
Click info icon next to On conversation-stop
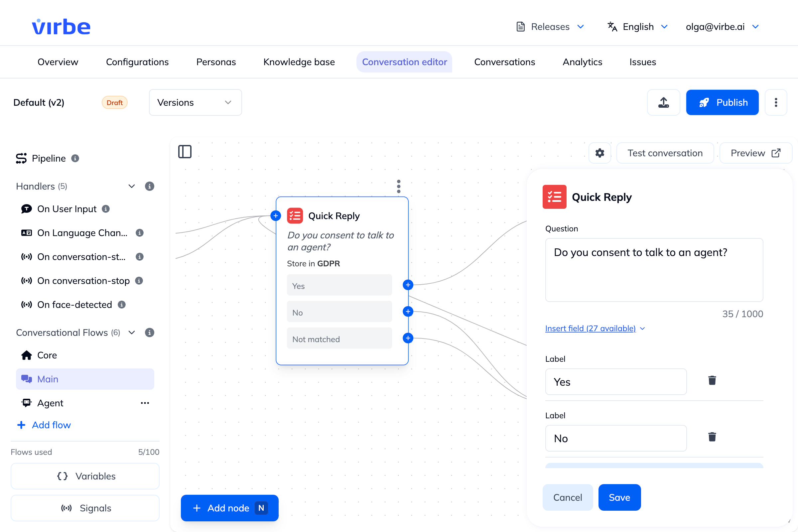(x=139, y=281)
